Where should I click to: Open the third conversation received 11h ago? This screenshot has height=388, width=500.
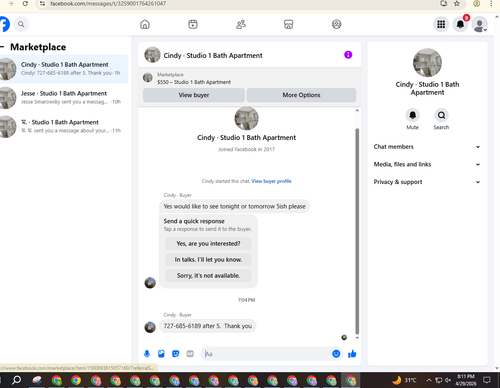click(64, 126)
